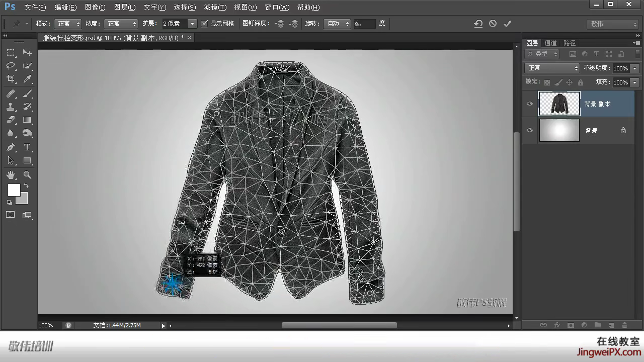The width and height of the screenshot is (644, 362).
Task: Select the Sponge tool
Action: point(27,133)
